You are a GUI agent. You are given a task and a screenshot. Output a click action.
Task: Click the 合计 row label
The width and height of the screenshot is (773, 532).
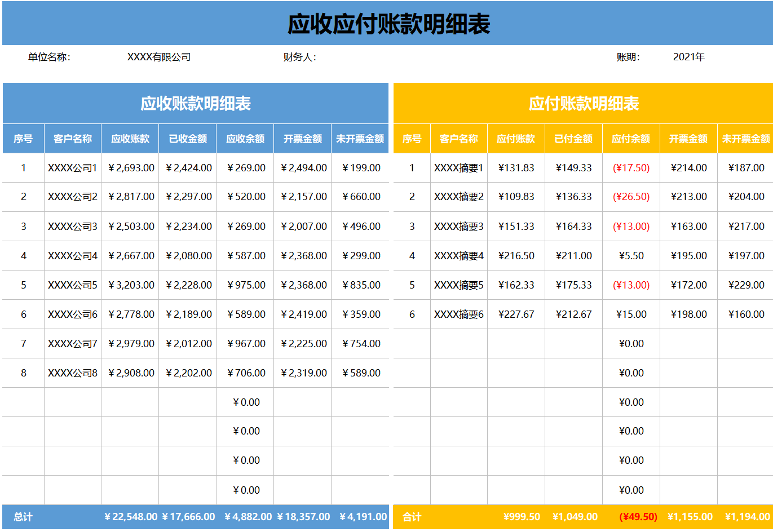coord(412,516)
